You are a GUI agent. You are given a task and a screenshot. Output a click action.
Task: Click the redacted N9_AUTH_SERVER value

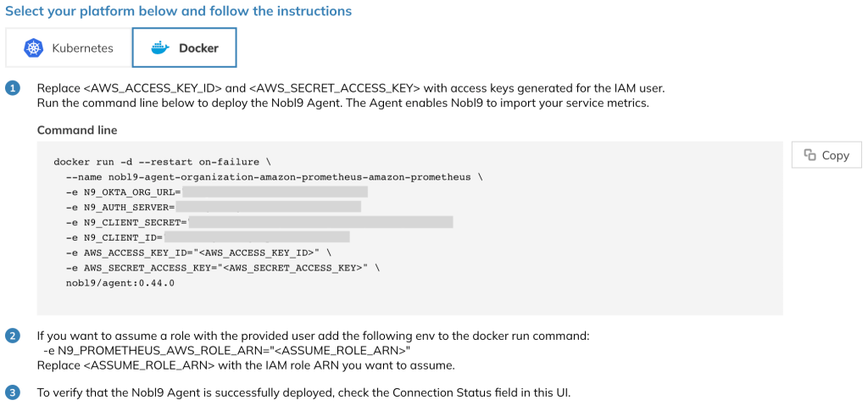pyautogui.click(x=268, y=207)
